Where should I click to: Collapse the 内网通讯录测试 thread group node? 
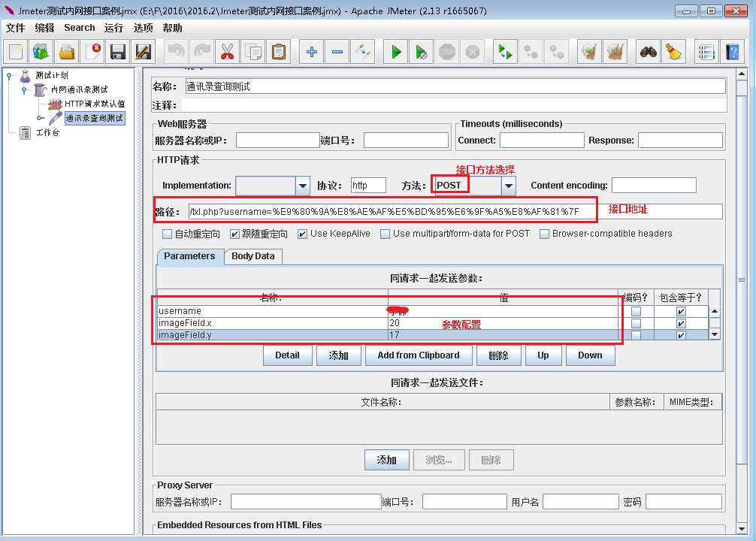(23, 89)
